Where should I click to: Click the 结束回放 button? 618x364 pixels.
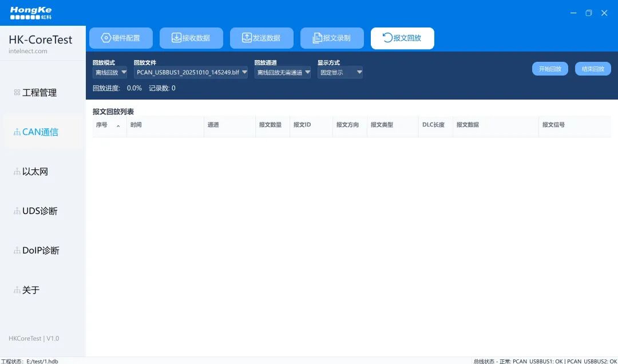click(593, 69)
